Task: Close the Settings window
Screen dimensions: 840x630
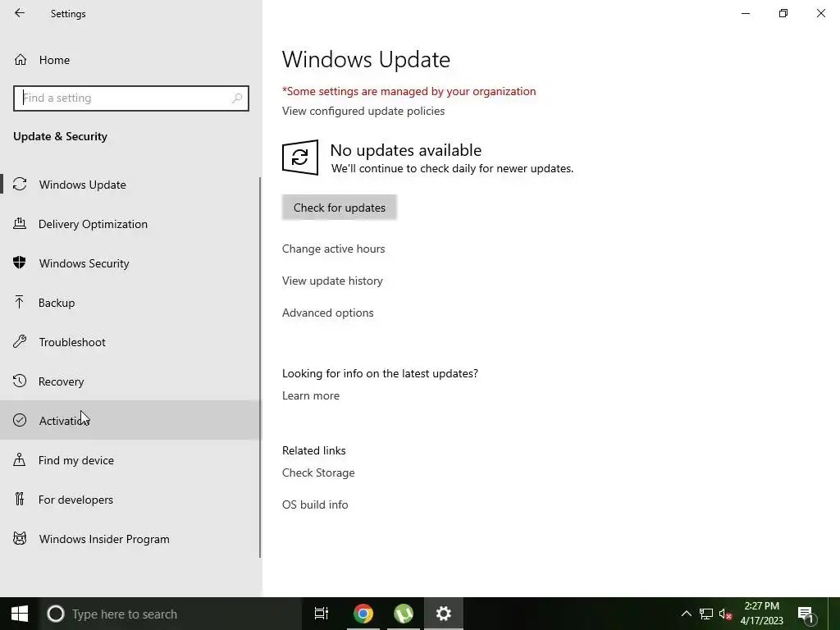Action: pyautogui.click(x=820, y=13)
